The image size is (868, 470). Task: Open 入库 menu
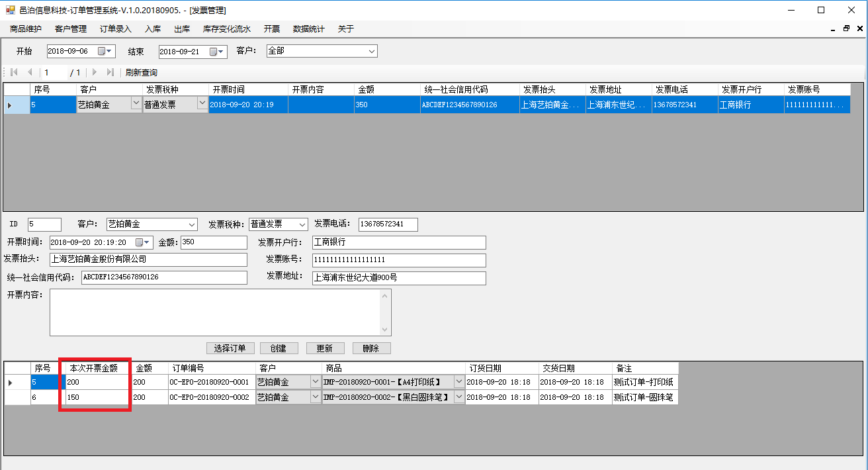point(153,29)
